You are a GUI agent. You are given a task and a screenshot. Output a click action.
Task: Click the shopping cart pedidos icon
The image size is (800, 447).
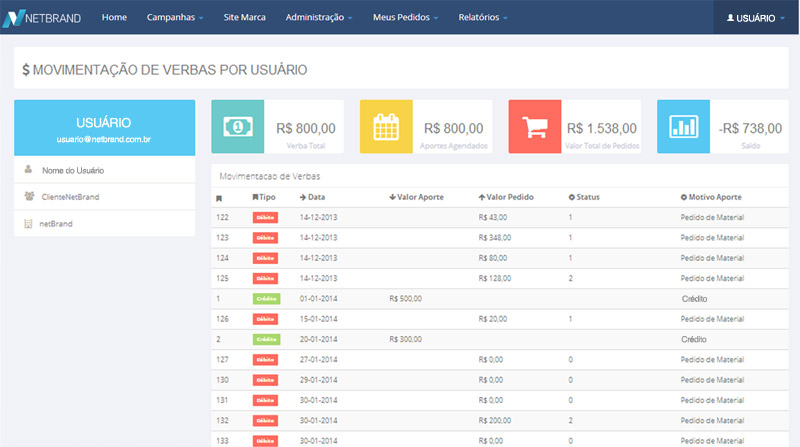(x=535, y=127)
